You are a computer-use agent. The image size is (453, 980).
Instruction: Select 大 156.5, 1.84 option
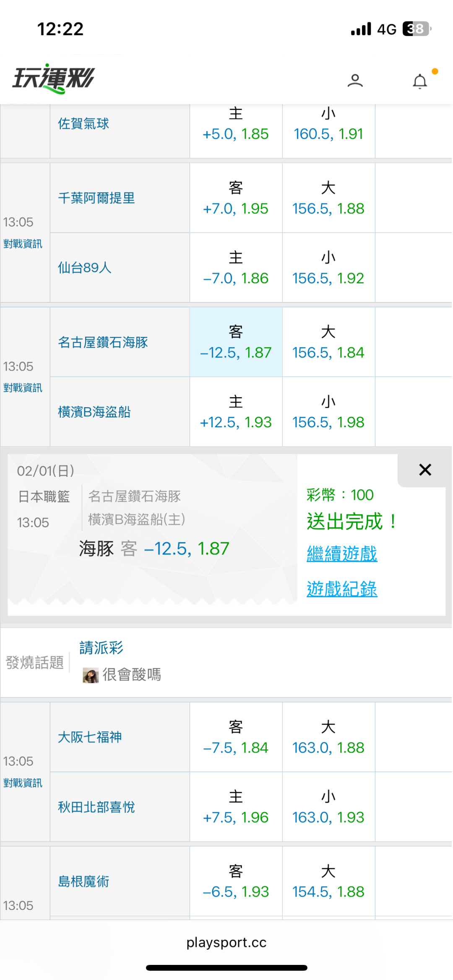[328, 342]
